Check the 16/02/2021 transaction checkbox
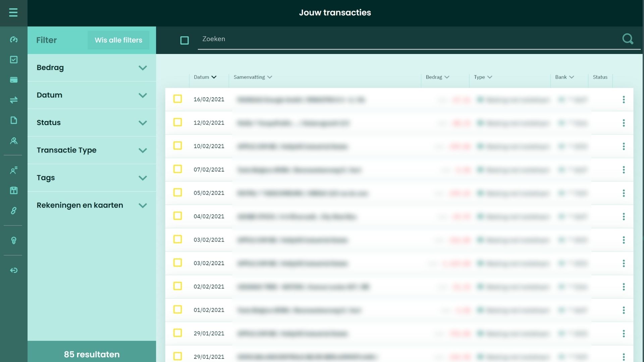The height and width of the screenshot is (362, 644). point(177,99)
